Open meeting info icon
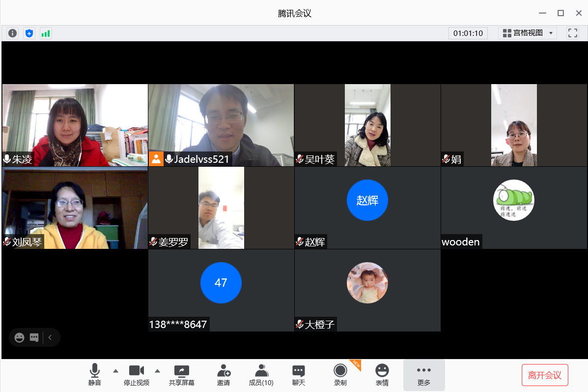 (x=12, y=33)
